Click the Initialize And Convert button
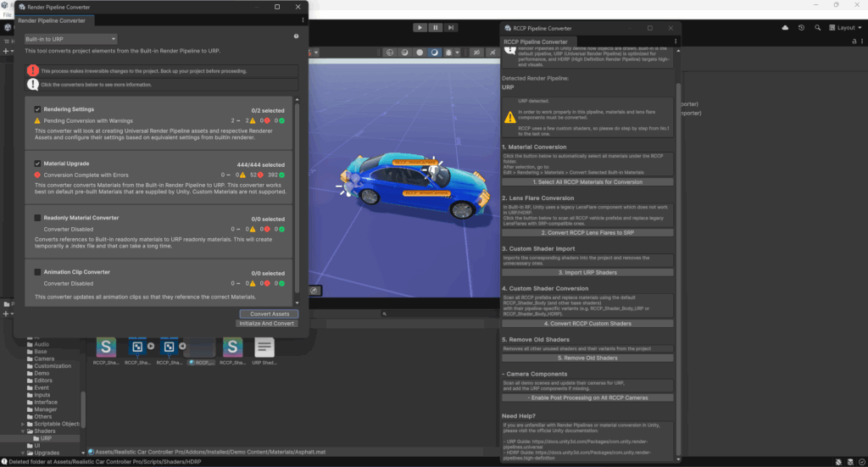Viewport: 868px width, 467px height. (267, 324)
